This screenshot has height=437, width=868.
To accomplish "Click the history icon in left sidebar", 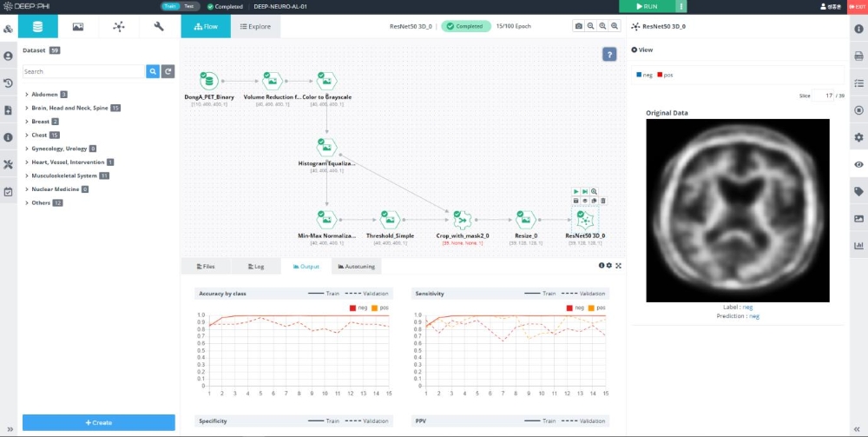I will click(9, 83).
